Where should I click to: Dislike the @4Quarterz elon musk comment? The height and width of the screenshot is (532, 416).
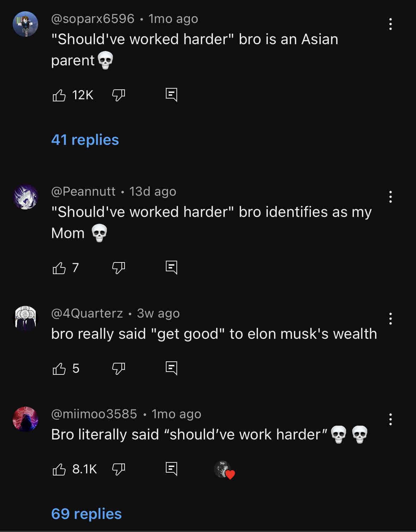click(119, 369)
